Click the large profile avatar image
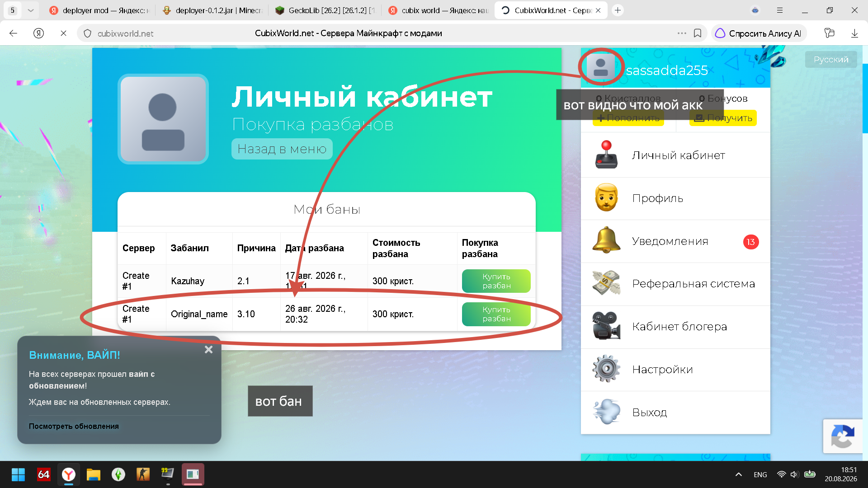The height and width of the screenshot is (488, 868). click(163, 119)
